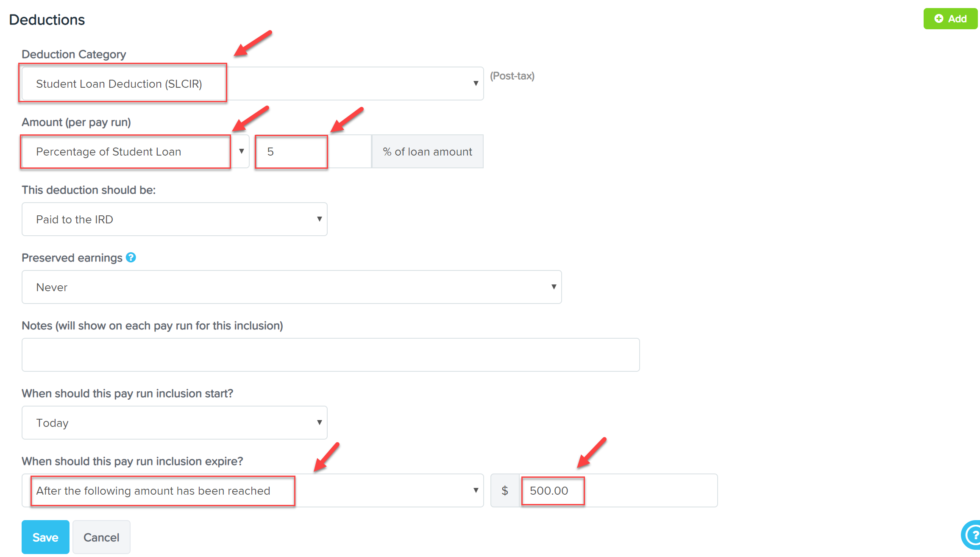Screen dimensions: 980x557
Task: Click the Deductions heading
Action: (47, 20)
